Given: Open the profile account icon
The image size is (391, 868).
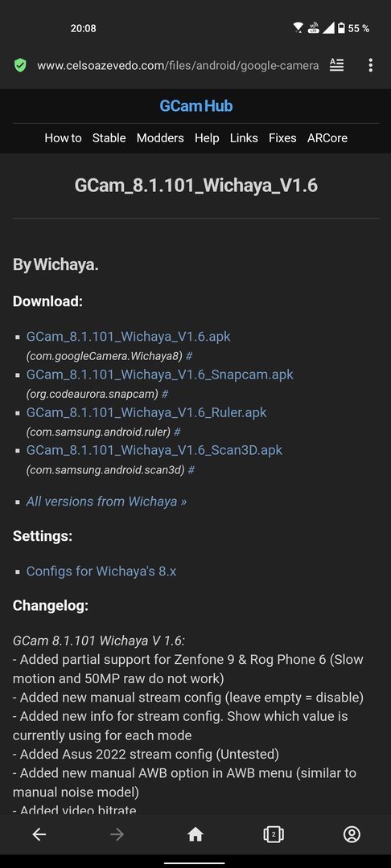Looking at the screenshot, I should point(352,834).
